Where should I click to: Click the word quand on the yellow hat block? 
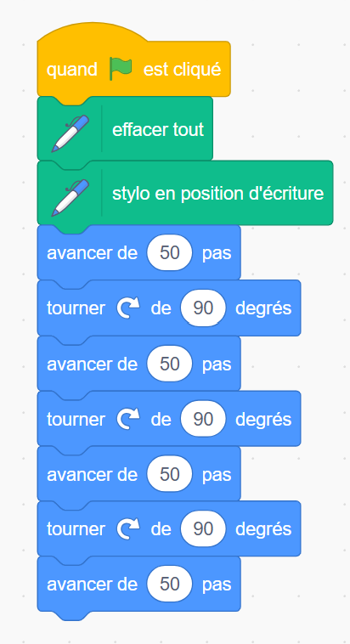click(x=72, y=70)
